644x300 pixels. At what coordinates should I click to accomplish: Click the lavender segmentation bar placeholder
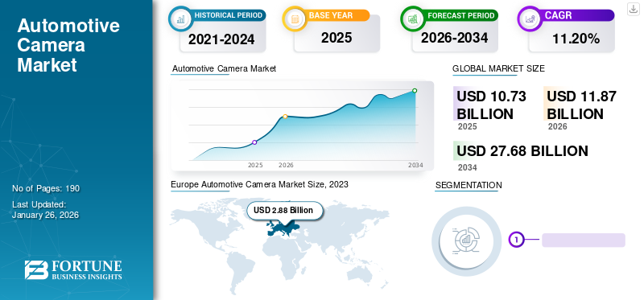coord(583,240)
